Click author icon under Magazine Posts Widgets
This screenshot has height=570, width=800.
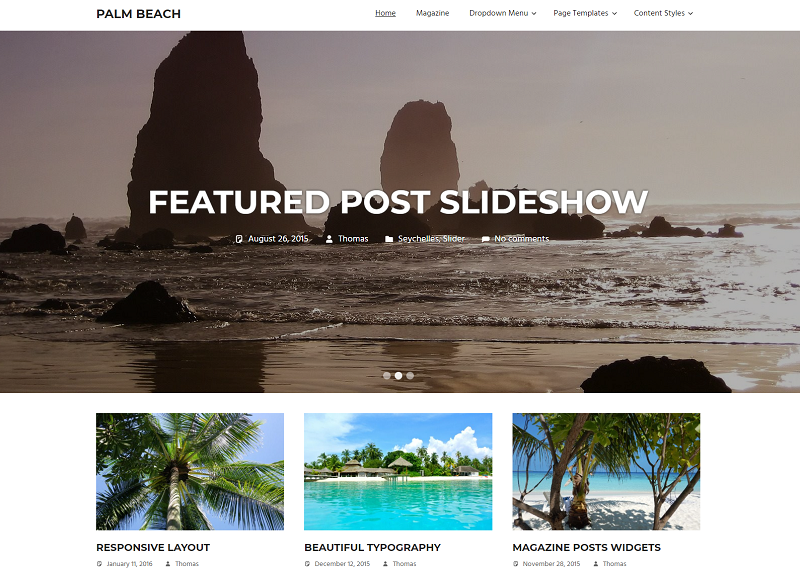[x=595, y=564]
